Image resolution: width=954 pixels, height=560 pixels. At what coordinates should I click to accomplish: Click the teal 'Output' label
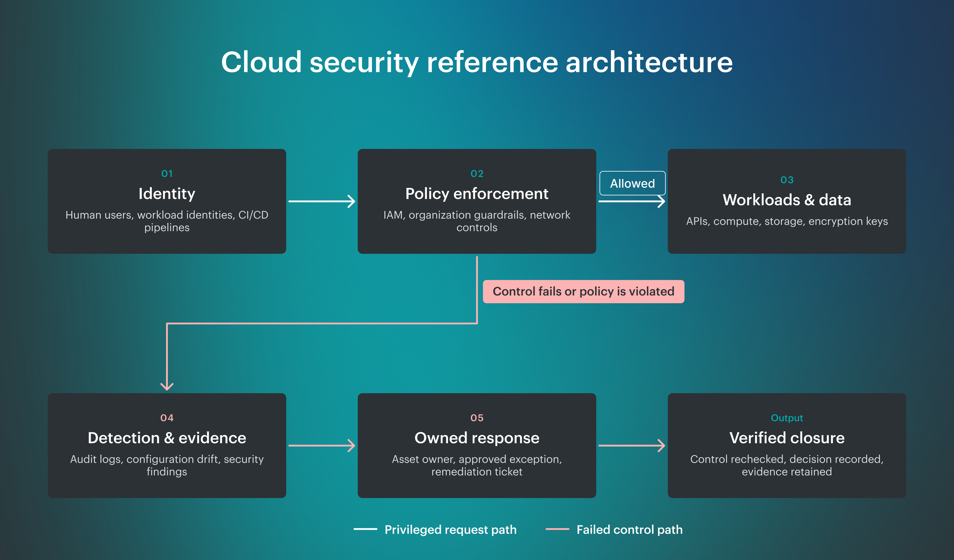(x=787, y=418)
